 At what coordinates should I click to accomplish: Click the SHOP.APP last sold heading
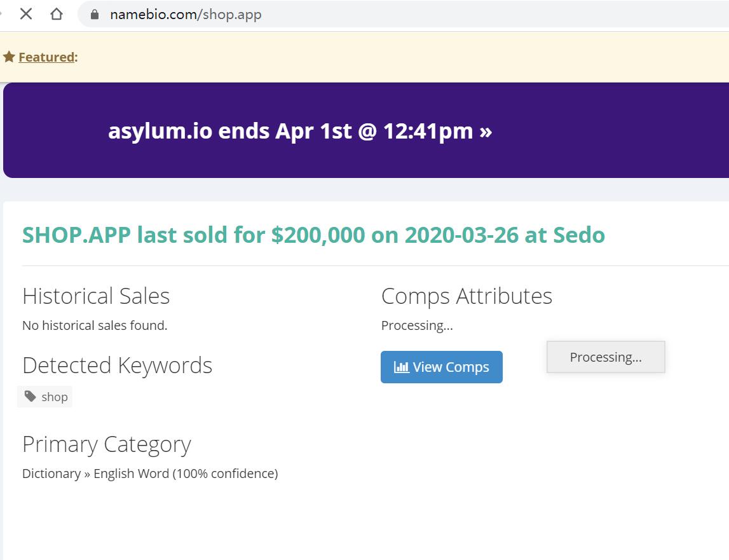[313, 235]
